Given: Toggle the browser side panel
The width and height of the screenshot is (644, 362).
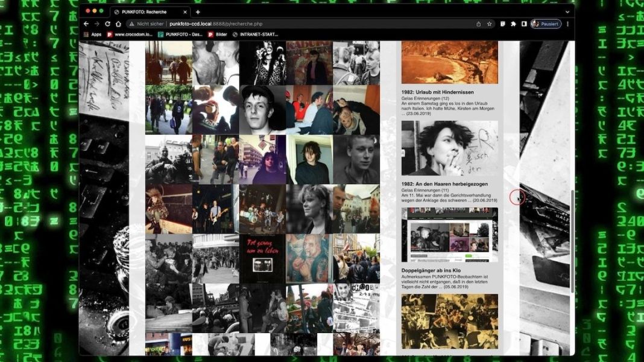Looking at the screenshot, I should coord(524,24).
